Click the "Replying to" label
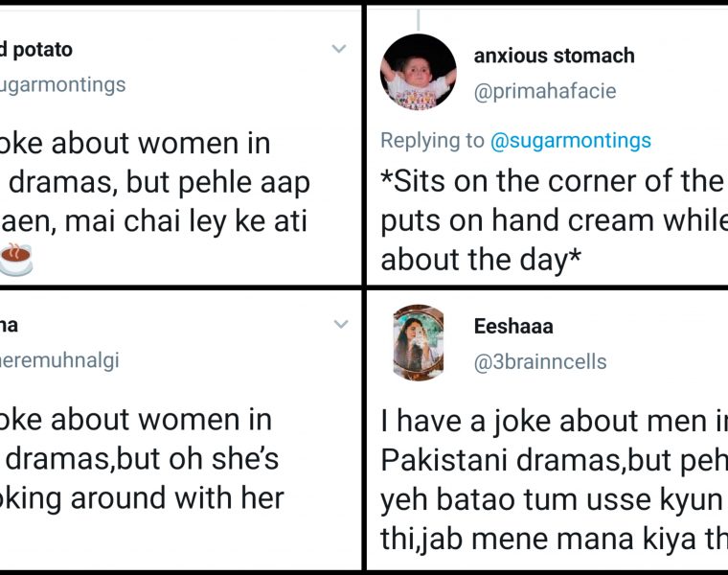This screenshot has width=728, height=575. pyautogui.click(x=432, y=140)
